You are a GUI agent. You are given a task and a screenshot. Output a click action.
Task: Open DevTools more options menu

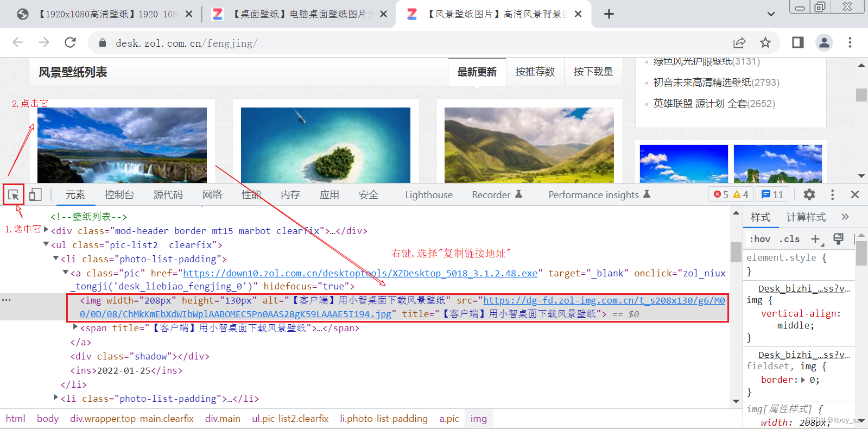click(x=832, y=194)
